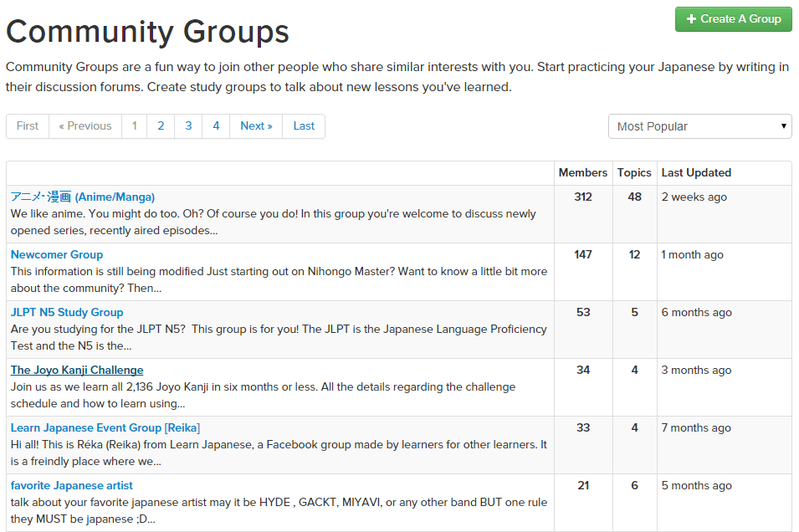Image resolution: width=799 pixels, height=532 pixels.
Task: Open The Joyo Kanji Challenge group
Action: click(x=77, y=370)
